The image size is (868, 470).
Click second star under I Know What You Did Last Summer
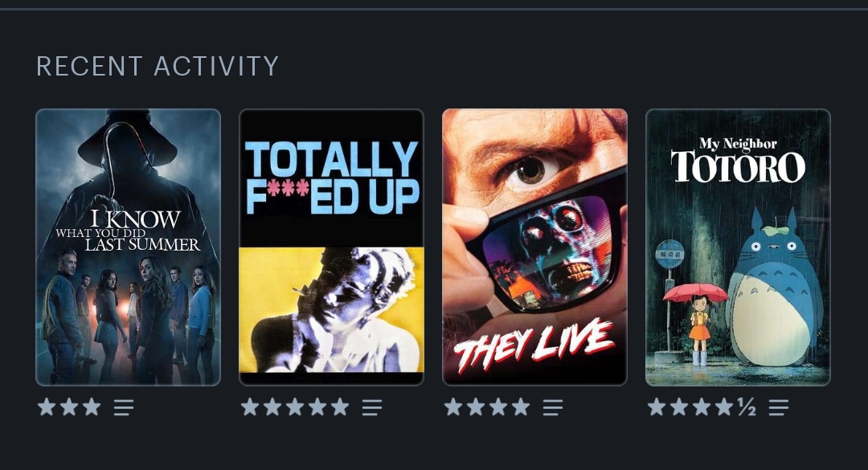pos(69,407)
